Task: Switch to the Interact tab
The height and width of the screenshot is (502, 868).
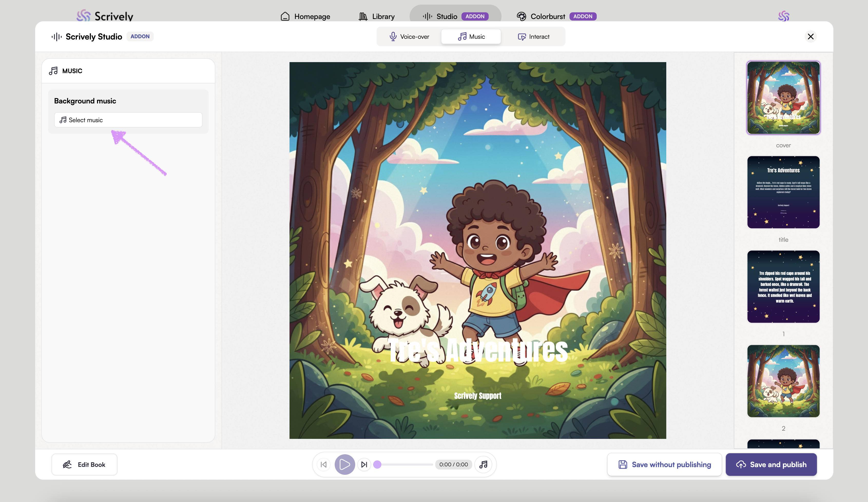Action: [x=534, y=36]
